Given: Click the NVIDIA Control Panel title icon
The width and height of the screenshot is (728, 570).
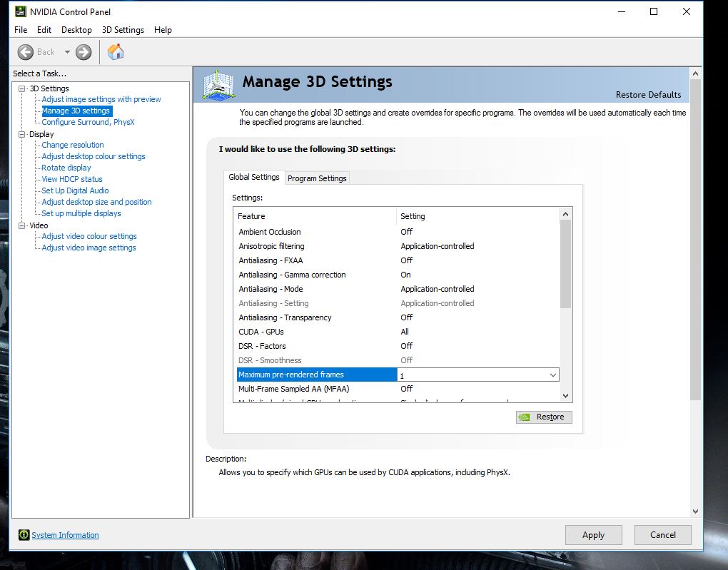Looking at the screenshot, I should (x=21, y=11).
